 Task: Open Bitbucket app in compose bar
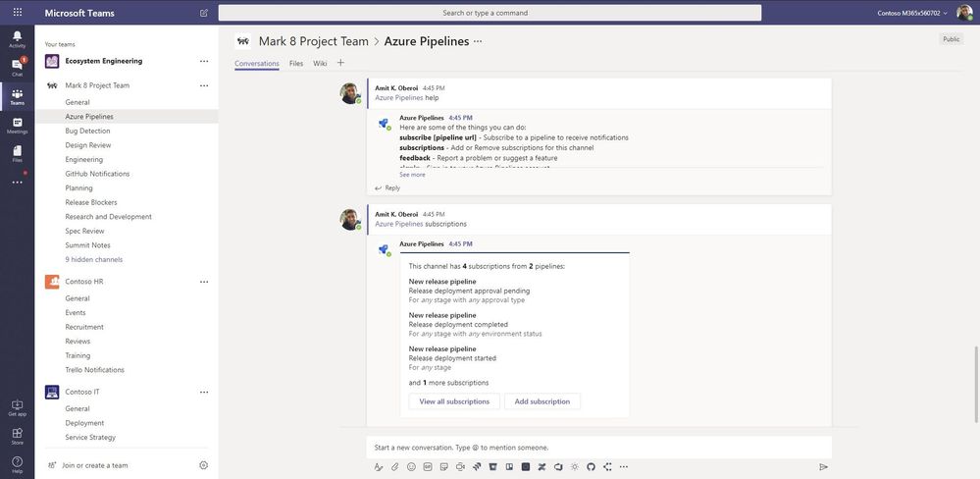(x=493, y=466)
